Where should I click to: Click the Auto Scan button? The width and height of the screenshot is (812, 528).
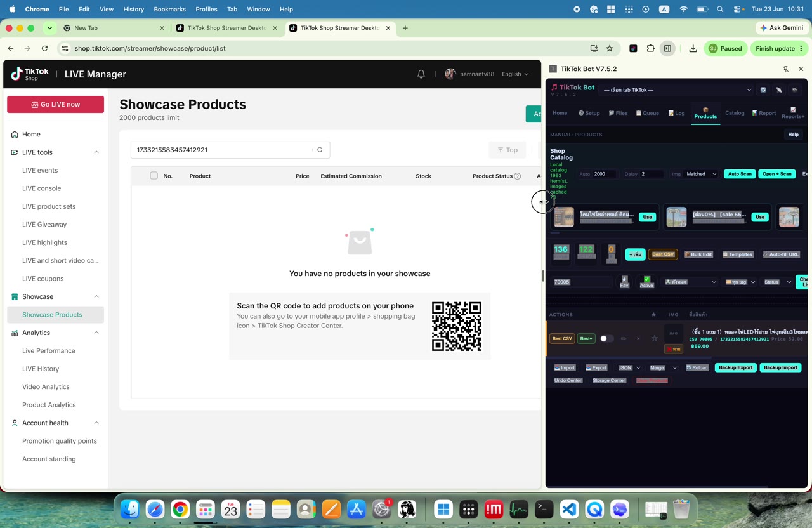click(x=740, y=174)
